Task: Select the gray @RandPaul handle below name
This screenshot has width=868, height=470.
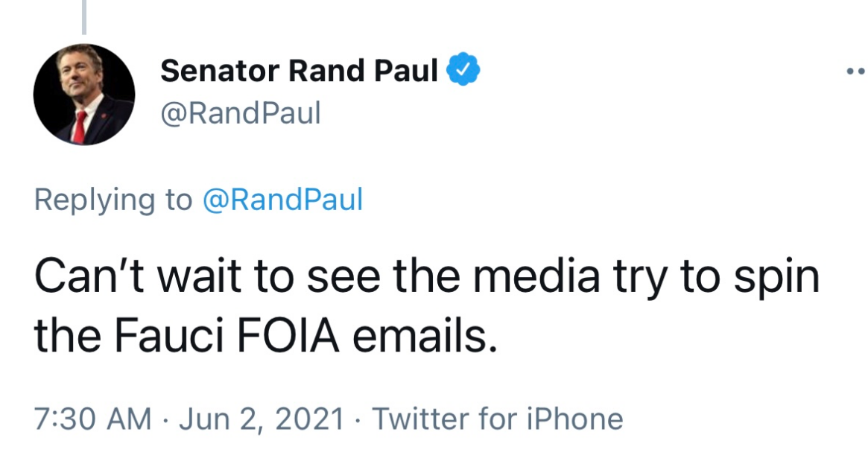Action: click(241, 113)
